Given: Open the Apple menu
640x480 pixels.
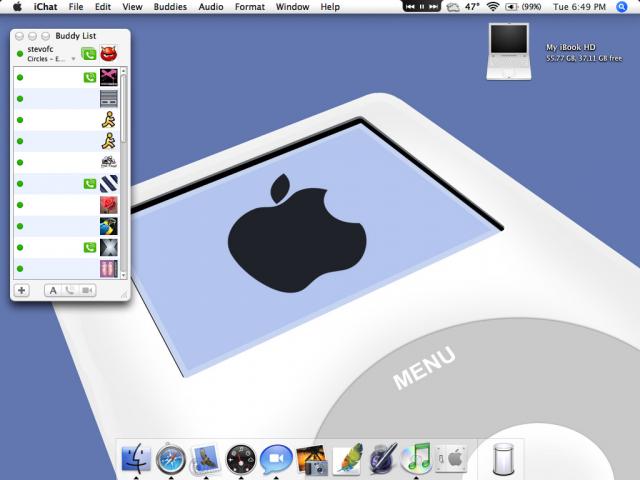Looking at the screenshot, I should coord(17,7).
